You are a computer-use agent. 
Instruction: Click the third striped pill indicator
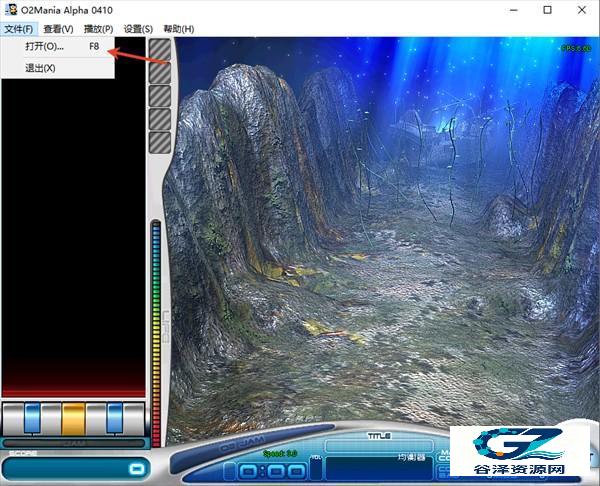(x=160, y=96)
